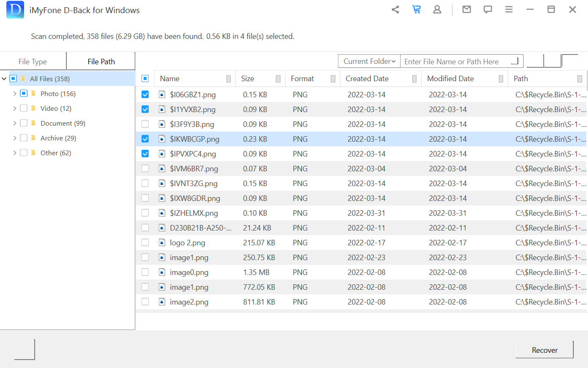Screen dimensions: 588x368
Task: Check the $IVNT3ZG.png checkbox
Action: point(145,183)
